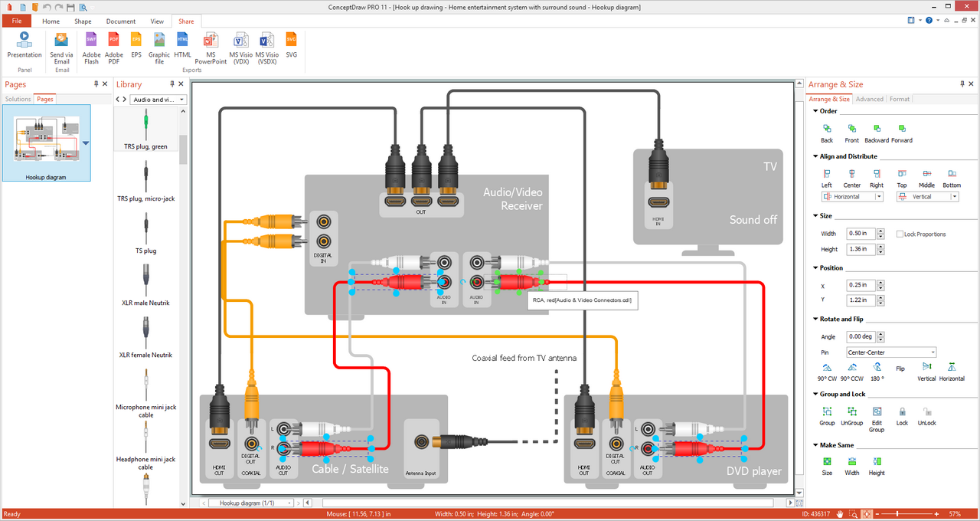Open the Advanced tab in Arrange & Size
The image size is (980, 521).
pyautogui.click(x=869, y=99)
